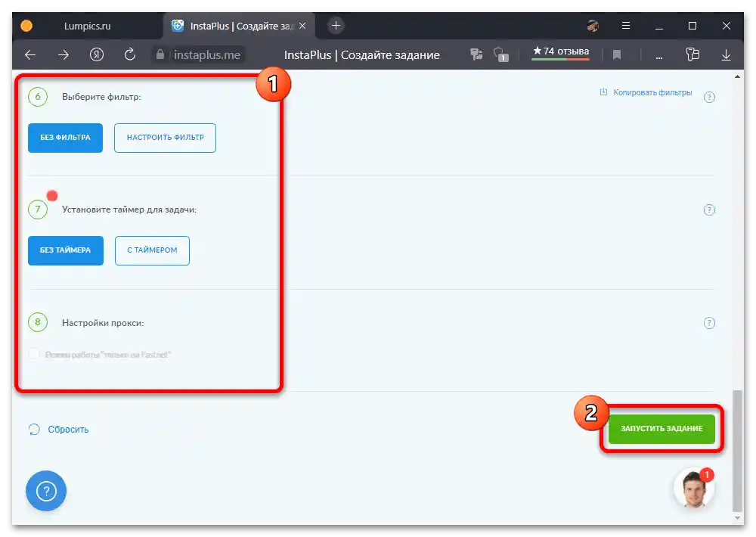Click the copy icon beside Копировать фильтры
The height and width of the screenshot is (537, 756).
[x=603, y=92]
